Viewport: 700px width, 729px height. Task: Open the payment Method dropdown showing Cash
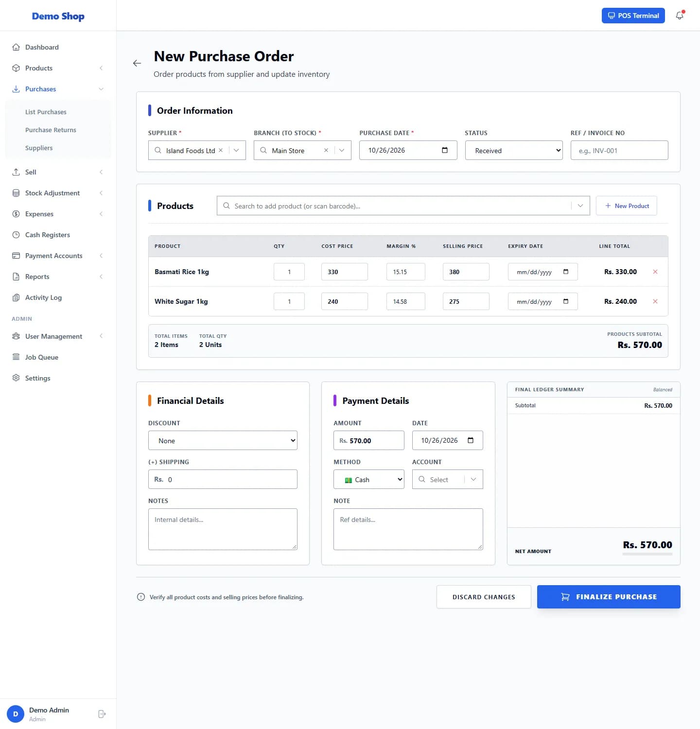point(369,479)
